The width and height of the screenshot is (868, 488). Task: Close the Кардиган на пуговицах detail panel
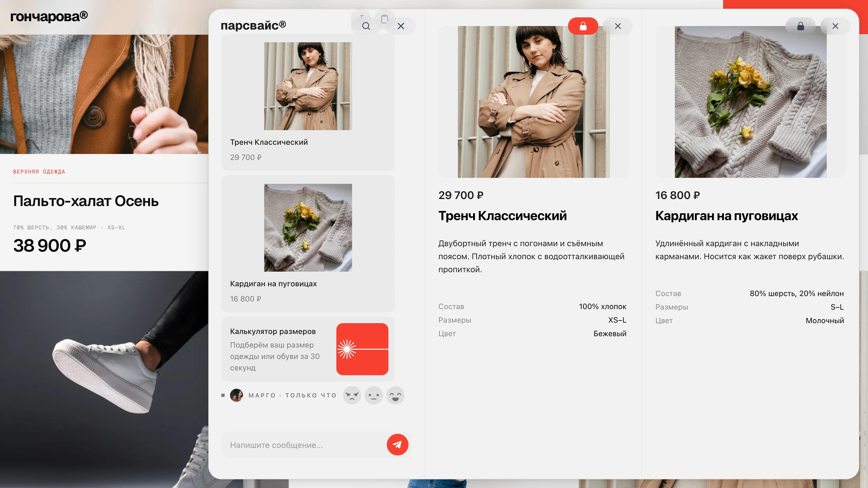[835, 26]
